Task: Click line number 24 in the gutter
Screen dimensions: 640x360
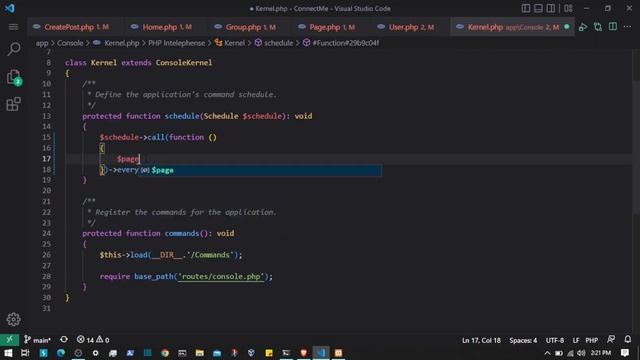Action: [47, 233]
